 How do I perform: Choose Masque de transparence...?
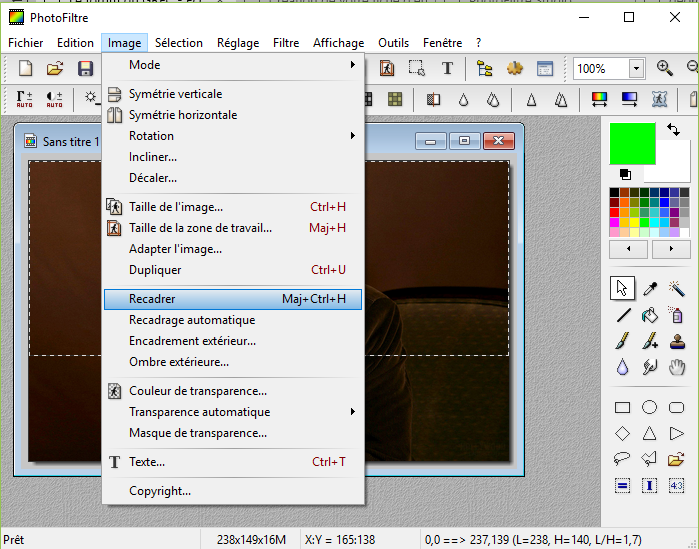(234, 433)
